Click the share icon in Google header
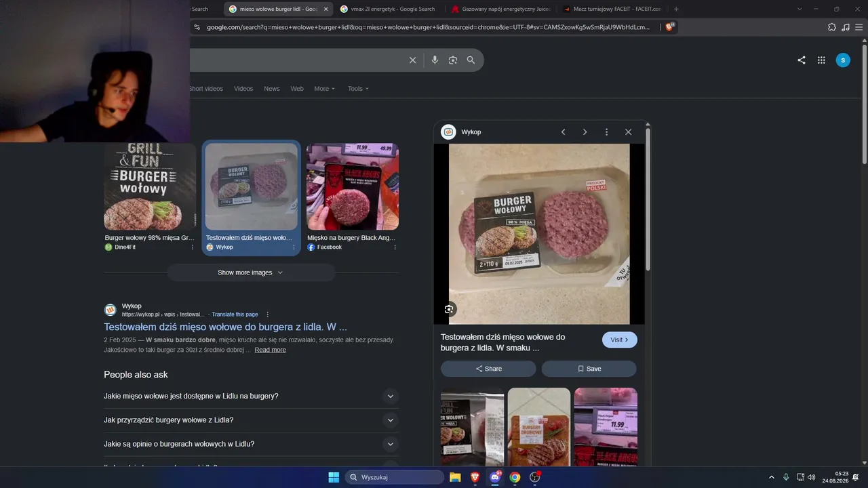This screenshot has height=488, width=868. coord(802,60)
